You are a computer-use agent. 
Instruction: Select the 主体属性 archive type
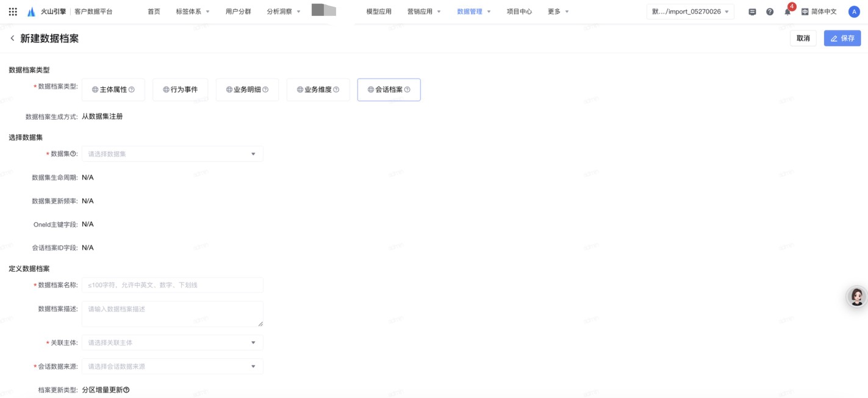click(x=115, y=89)
